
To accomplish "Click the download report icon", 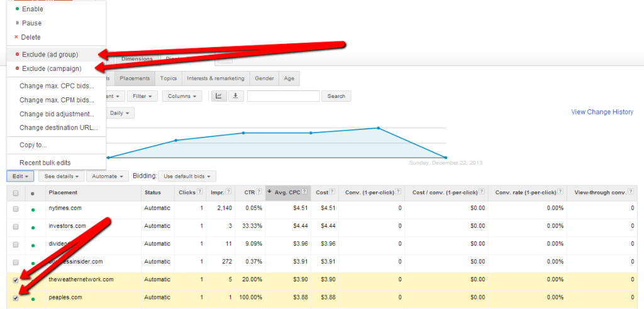I will pos(236,96).
